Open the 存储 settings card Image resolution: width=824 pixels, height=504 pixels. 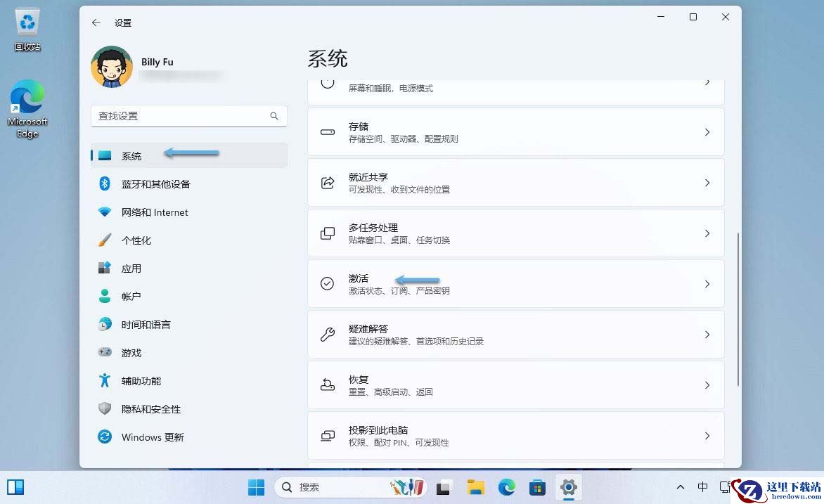point(515,132)
